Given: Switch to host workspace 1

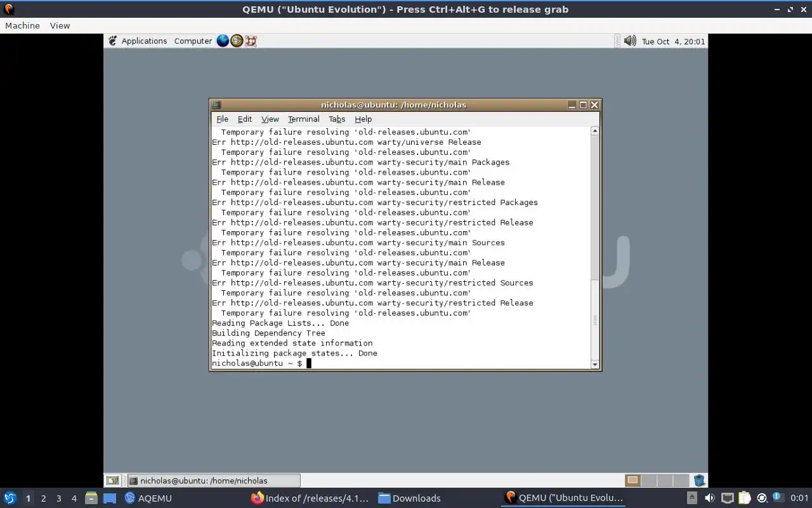Looking at the screenshot, I should pyautogui.click(x=28, y=498).
